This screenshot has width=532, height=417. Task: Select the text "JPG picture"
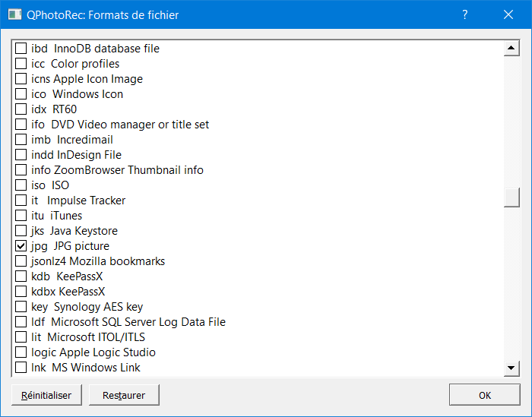tap(81, 246)
